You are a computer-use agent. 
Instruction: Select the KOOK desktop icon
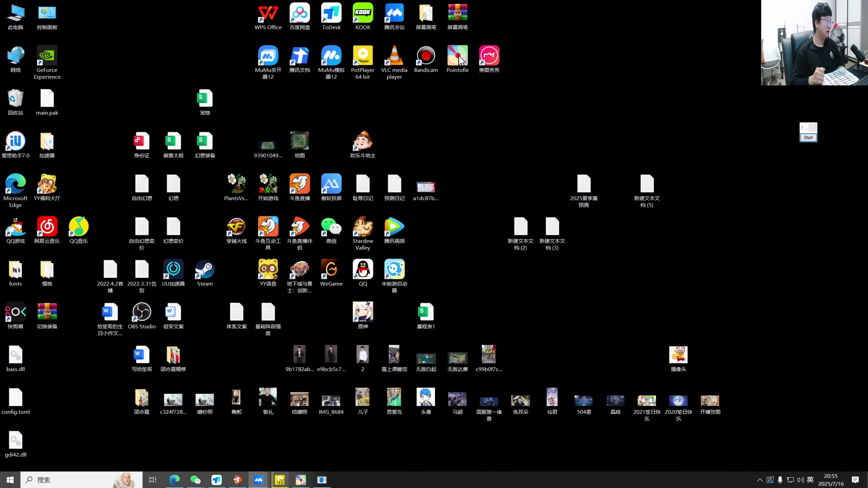click(x=363, y=17)
